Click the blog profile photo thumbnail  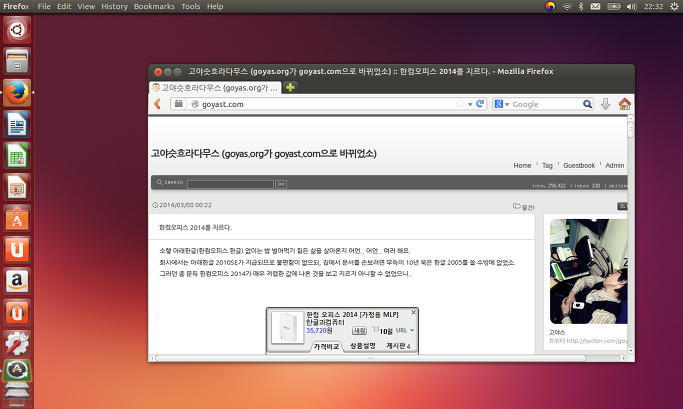click(588, 271)
